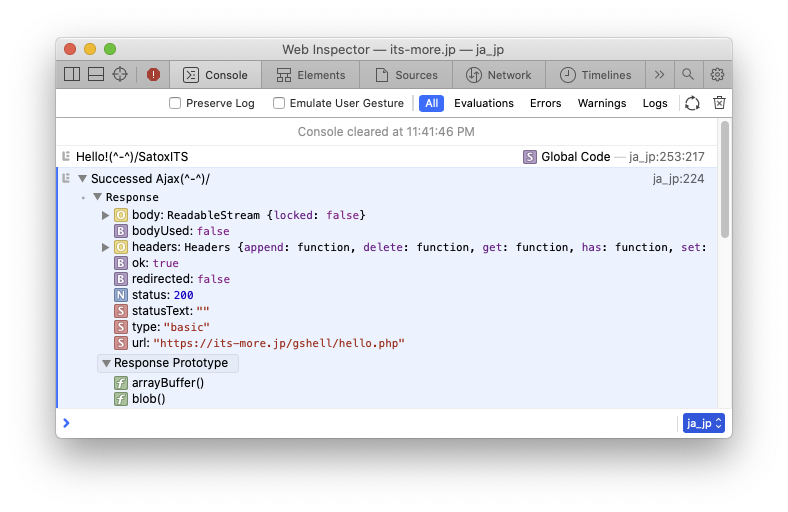The image size is (788, 512).
Task: Filter console by Errors
Action: tap(545, 103)
